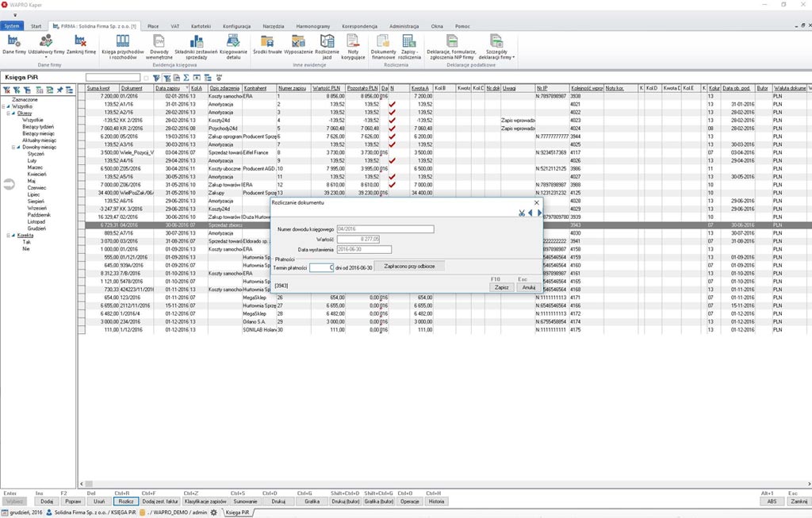This screenshot has width=812, height=518.
Task: Open Rozliczenie jazd from the ribbon
Action: [327, 46]
